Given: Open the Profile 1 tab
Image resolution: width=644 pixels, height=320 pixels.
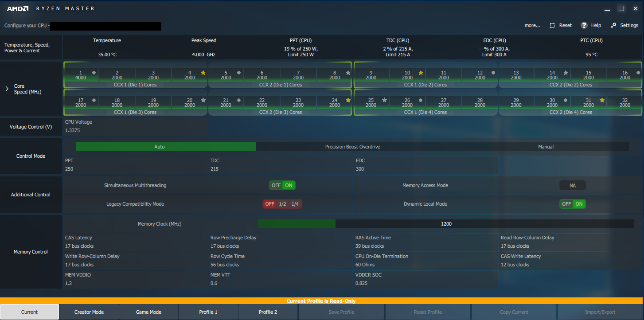Looking at the screenshot, I should [208, 312].
